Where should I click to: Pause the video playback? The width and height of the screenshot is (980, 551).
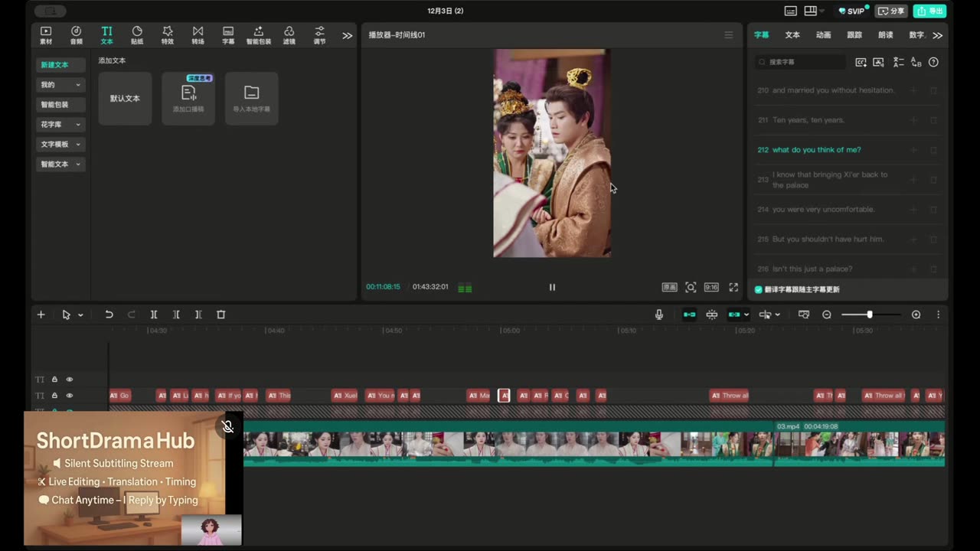(552, 287)
